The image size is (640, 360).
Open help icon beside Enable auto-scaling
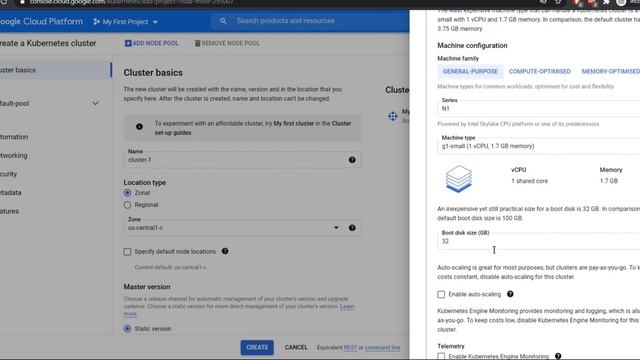click(510, 294)
